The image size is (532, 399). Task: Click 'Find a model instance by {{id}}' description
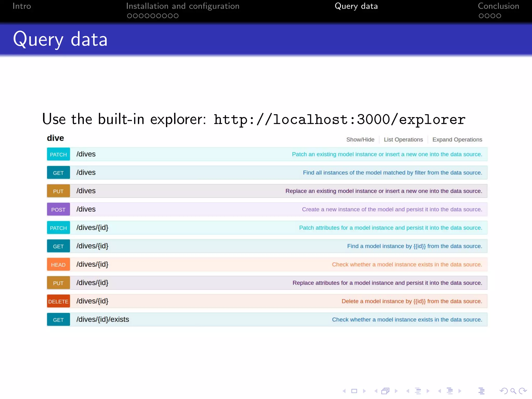point(415,246)
